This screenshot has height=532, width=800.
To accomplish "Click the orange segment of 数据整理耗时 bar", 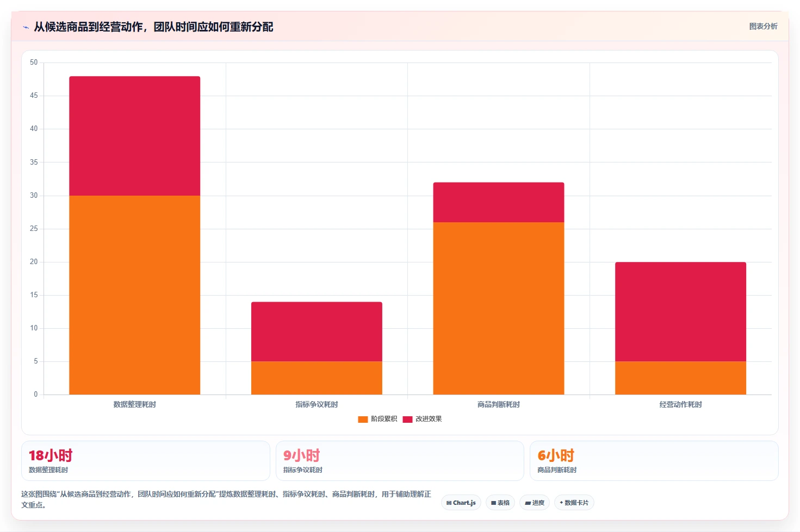I will coord(134,295).
